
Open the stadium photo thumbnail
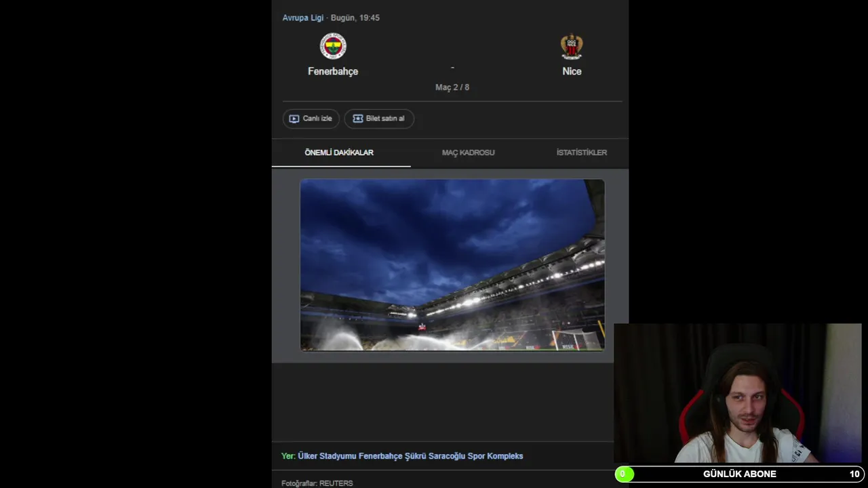452,265
